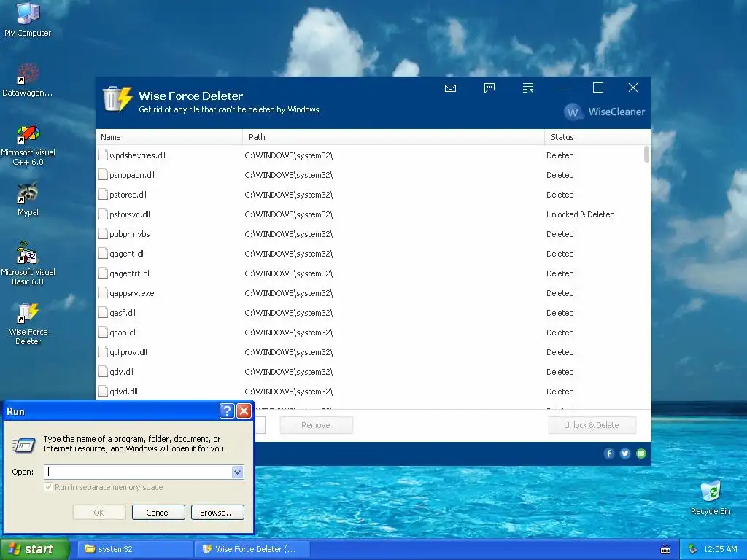Open the feedback chat bubble icon
Viewport: 747px width, 560px height.
pos(489,88)
